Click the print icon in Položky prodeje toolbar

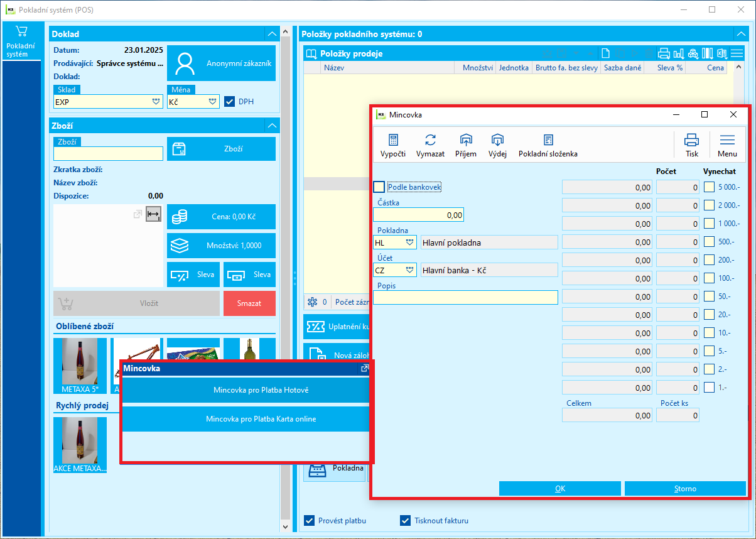click(x=664, y=53)
